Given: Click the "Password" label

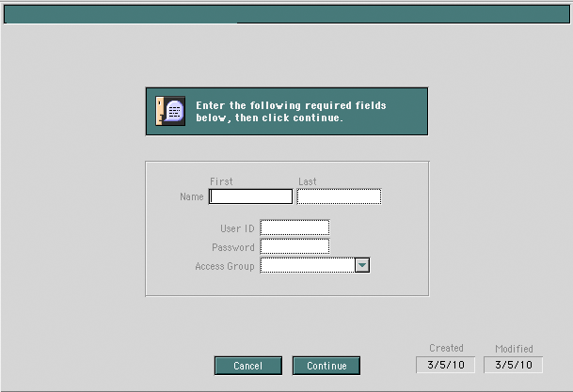Looking at the screenshot, I should click(233, 247).
